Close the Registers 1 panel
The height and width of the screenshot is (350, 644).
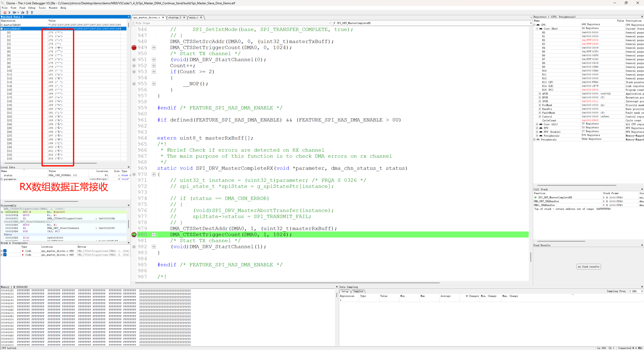click(642, 17)
